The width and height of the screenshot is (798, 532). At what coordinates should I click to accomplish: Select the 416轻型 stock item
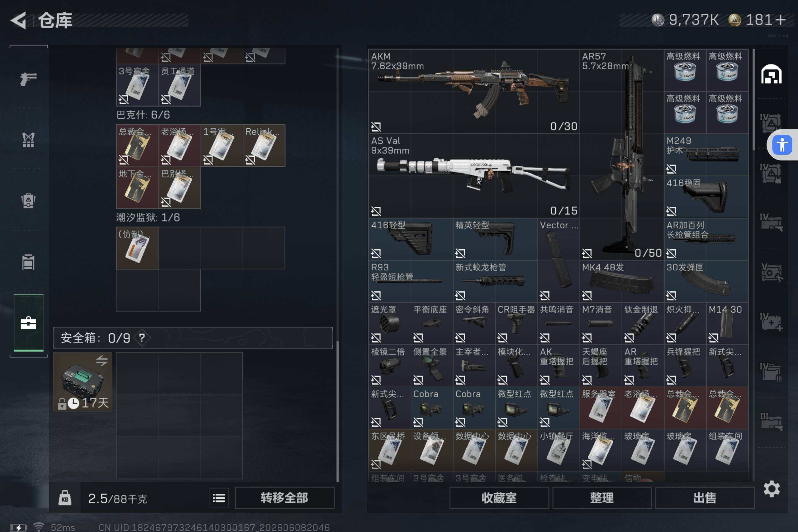(411, 239)
